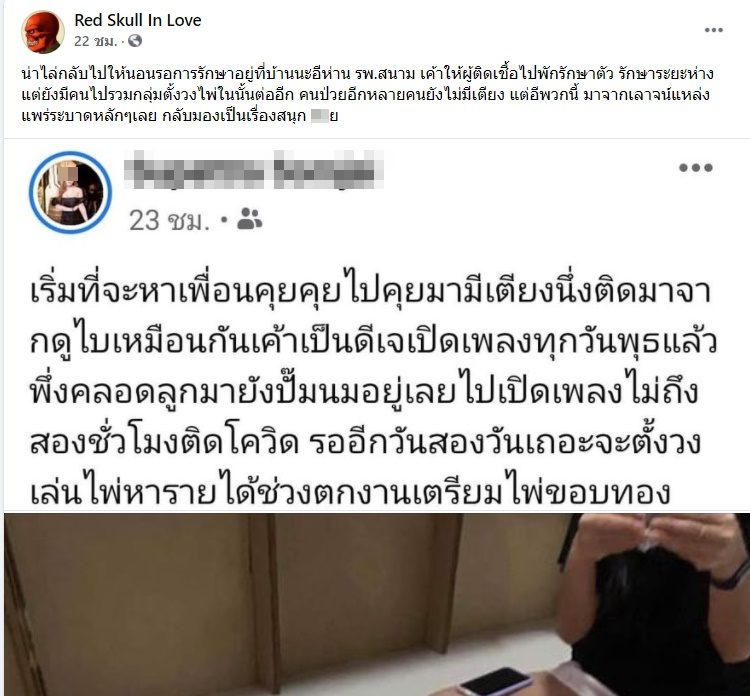Click the blurred emoji in the caption

click(x=320, y=116)
